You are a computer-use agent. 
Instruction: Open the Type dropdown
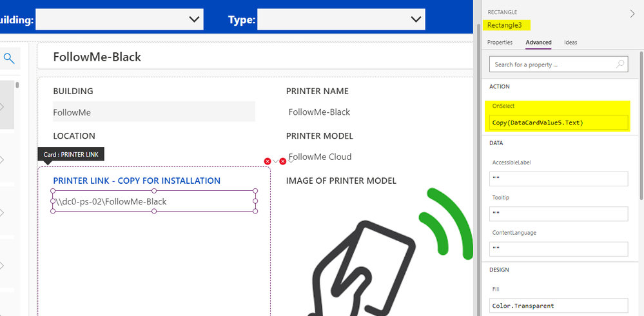coord(341,19)
